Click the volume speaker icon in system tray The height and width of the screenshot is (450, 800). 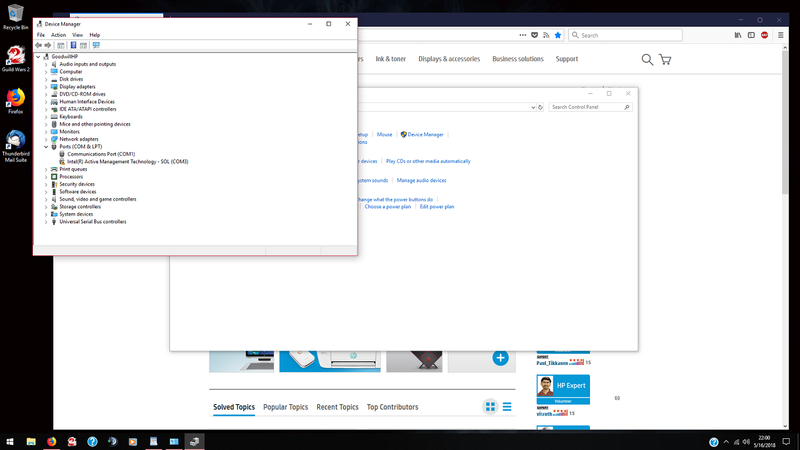746,442
